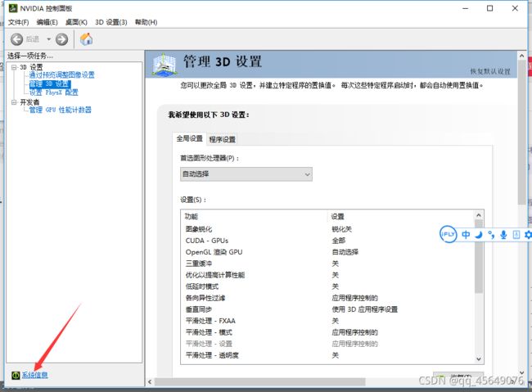This screenshot has width=532, height=392.
Task: Click settings list scroll up arrow
Action: tap(479, 215)
